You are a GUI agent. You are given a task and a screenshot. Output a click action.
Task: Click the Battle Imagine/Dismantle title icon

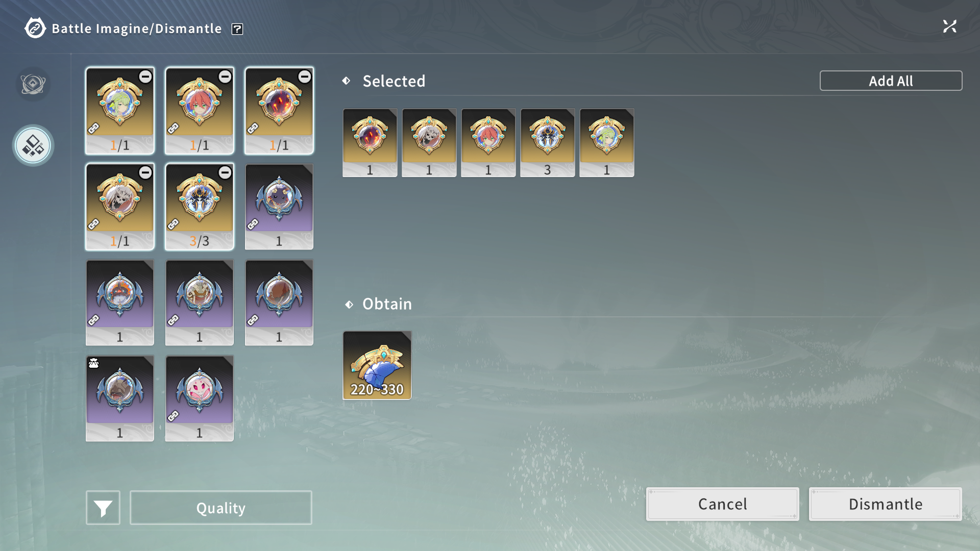coord(35,29)
